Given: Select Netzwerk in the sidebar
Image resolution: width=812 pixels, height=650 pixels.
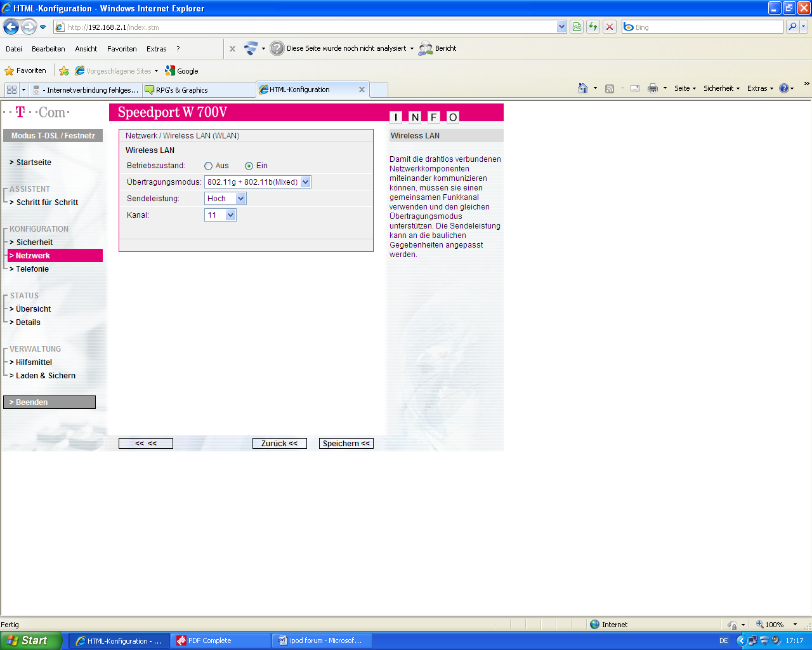Looking at the screenshot, I should tap(55, 256).
